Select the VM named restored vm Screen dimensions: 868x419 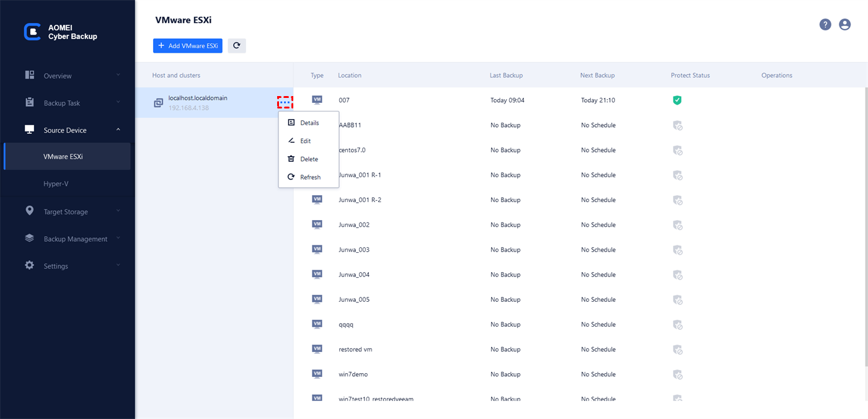point(355,349)
